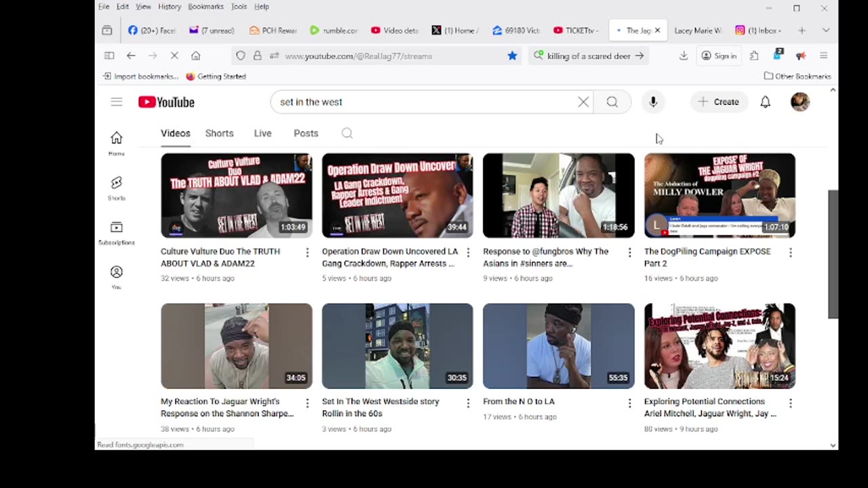The height and width of the screenshot is (488, 868).
Task: Click the browser Home button
Action: [196, 56]
